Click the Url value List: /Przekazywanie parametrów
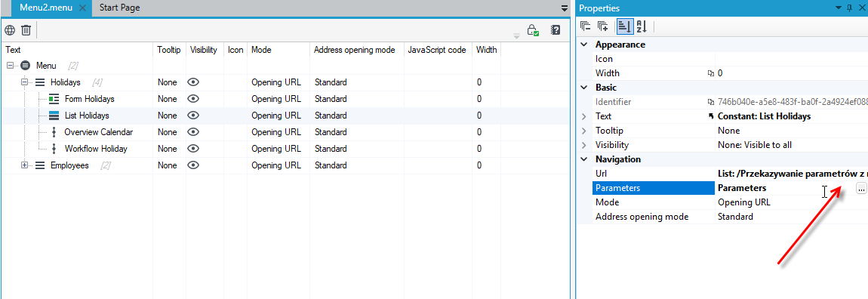The width and height of the screenshot is (868, 299). pos(792,174)
